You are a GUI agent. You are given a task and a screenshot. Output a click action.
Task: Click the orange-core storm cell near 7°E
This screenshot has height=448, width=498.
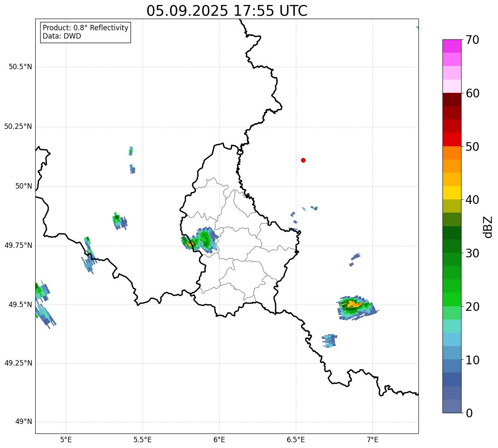click(x=353, y=305)
